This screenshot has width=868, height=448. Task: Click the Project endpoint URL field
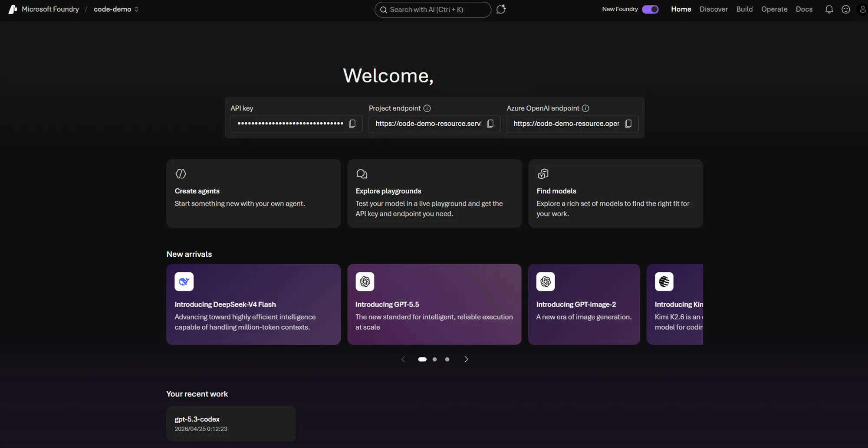click(434, 124)
